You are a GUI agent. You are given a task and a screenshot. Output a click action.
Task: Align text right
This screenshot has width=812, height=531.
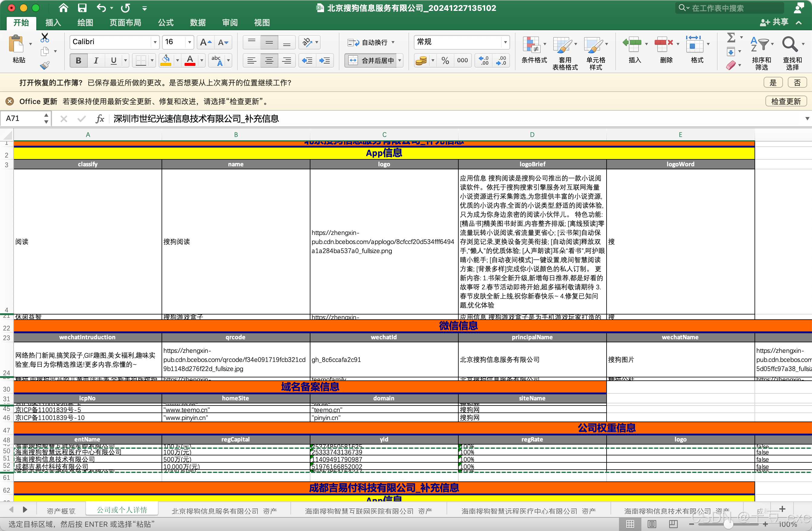coord(287,61)
